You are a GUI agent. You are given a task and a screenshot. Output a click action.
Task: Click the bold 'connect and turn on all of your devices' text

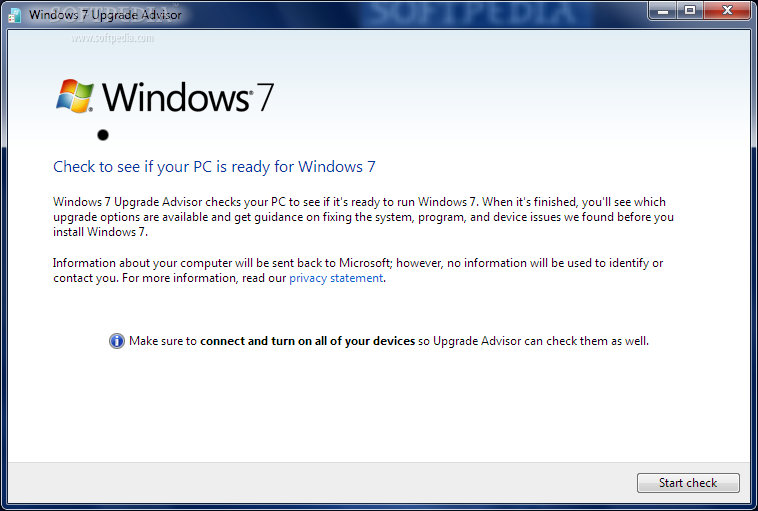pyautogui.click(x=307, y=341)
